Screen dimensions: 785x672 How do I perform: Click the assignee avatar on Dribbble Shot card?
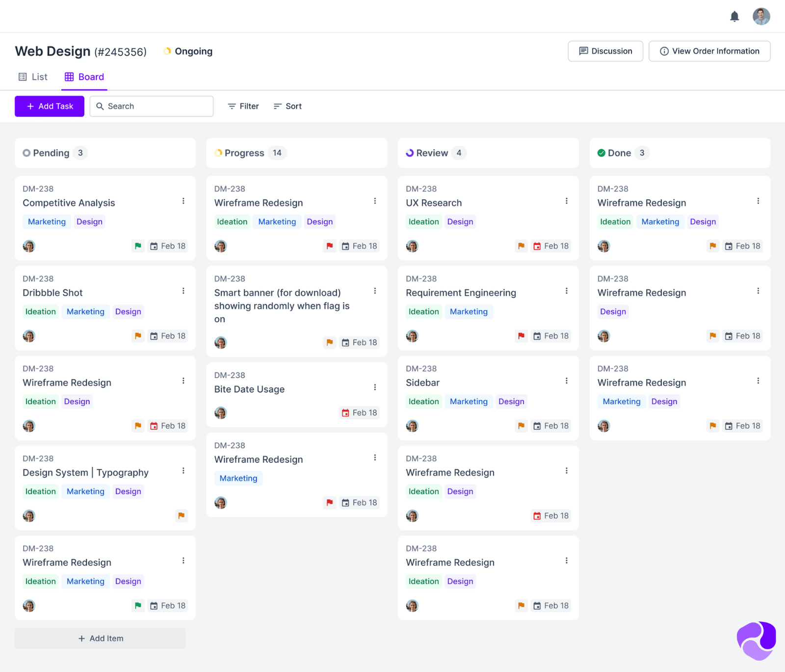point(29,336)
